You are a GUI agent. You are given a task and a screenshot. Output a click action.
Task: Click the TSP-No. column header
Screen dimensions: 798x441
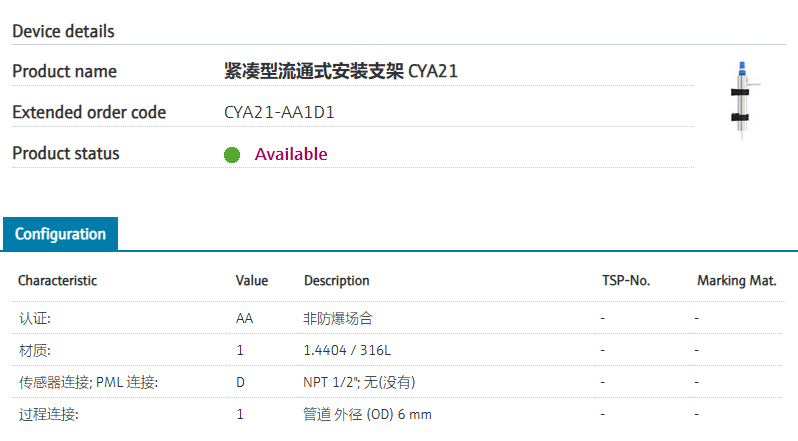pos(625,280)
